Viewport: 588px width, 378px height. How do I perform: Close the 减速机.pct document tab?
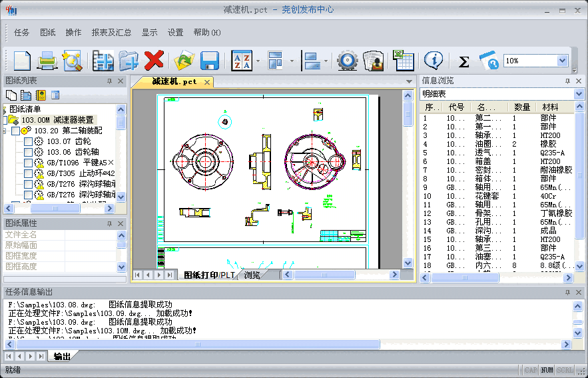click(207, 82)
